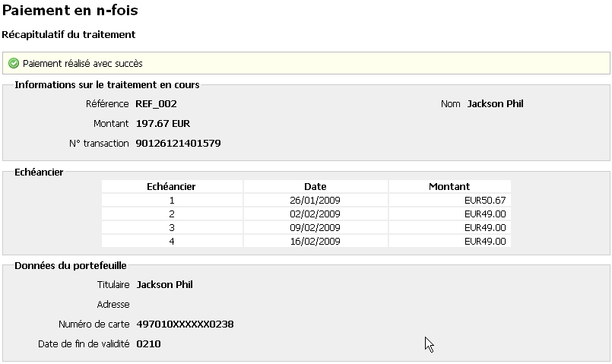Select the 26/01/2009 date cell
612x364 pixels.
(x=315, y=201)
